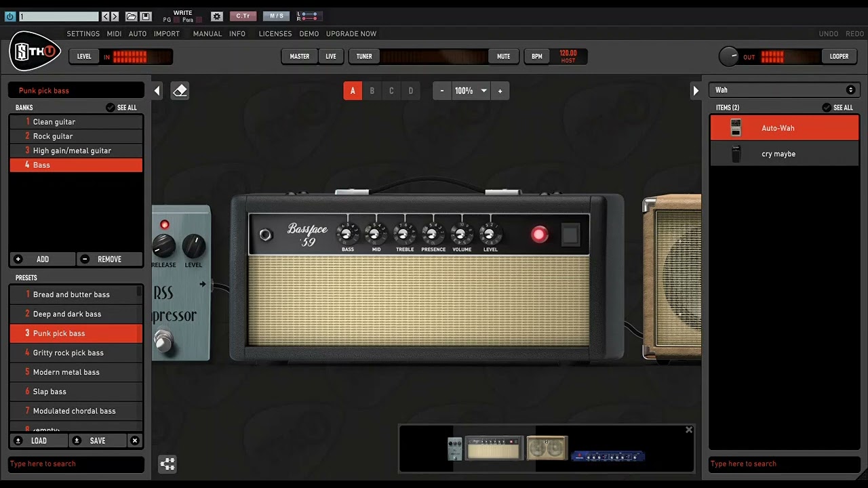Toggle the rig overview grid icon
This screenshot has width=868, height=488.
(x=167, y=464)
